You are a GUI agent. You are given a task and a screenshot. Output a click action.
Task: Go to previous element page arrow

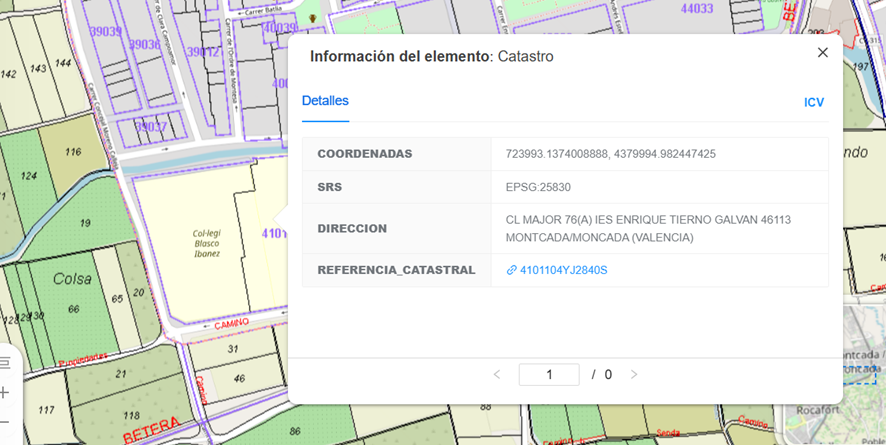click(x=497, y=374)
